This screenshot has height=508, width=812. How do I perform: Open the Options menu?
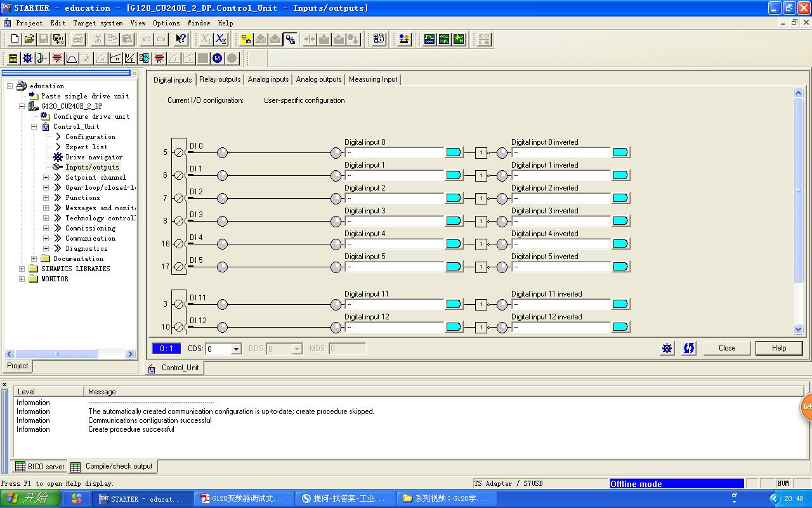click(x=166, y=23)
